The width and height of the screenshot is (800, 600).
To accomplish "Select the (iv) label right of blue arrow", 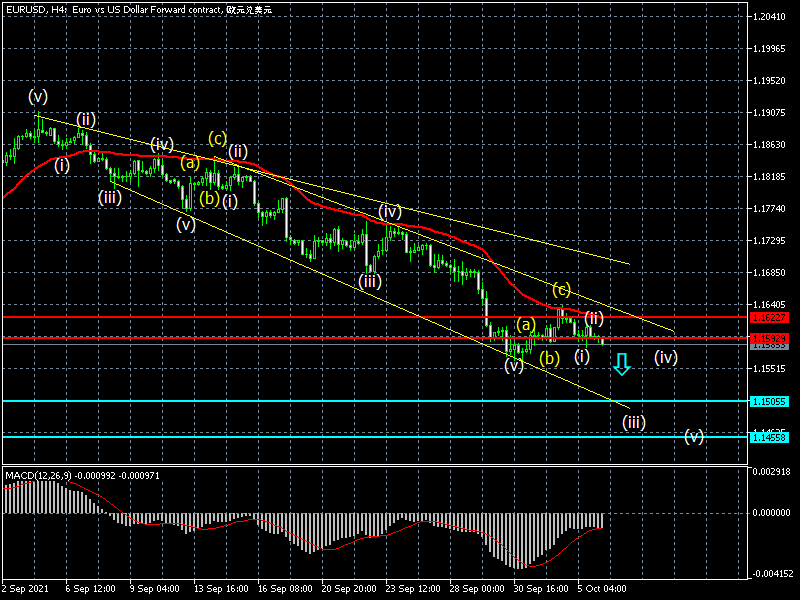I will click(x=667, y=357).
